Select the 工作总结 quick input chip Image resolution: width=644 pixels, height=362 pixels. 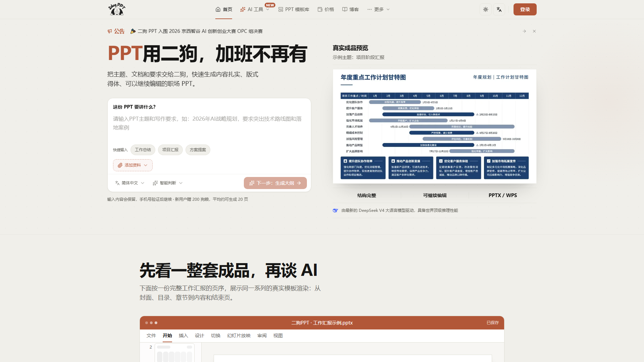tap(143, 150)
